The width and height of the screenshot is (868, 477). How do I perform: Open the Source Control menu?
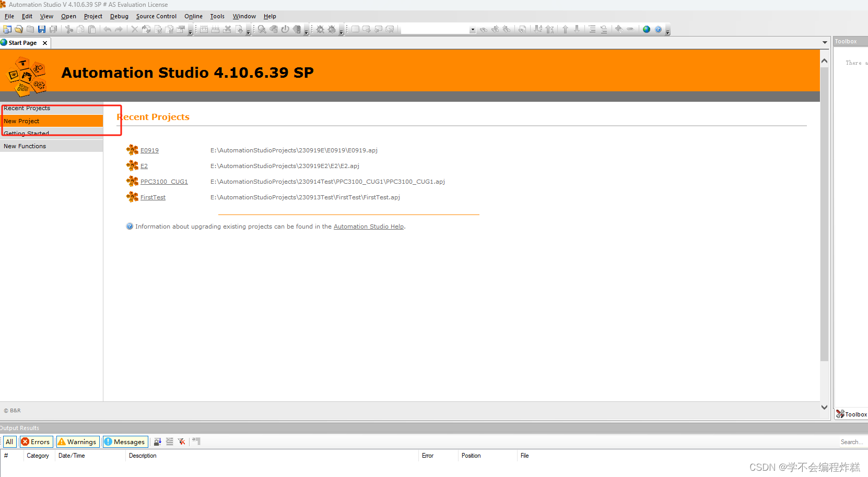(156, 16)
